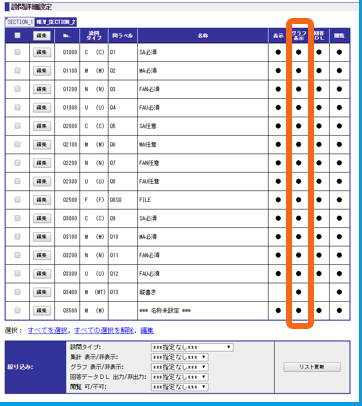Image resolution: width=362 pixels, height=406 pixels.
Task: Toggle the 表示 dot in the FILE row
Action: [278, 200]
